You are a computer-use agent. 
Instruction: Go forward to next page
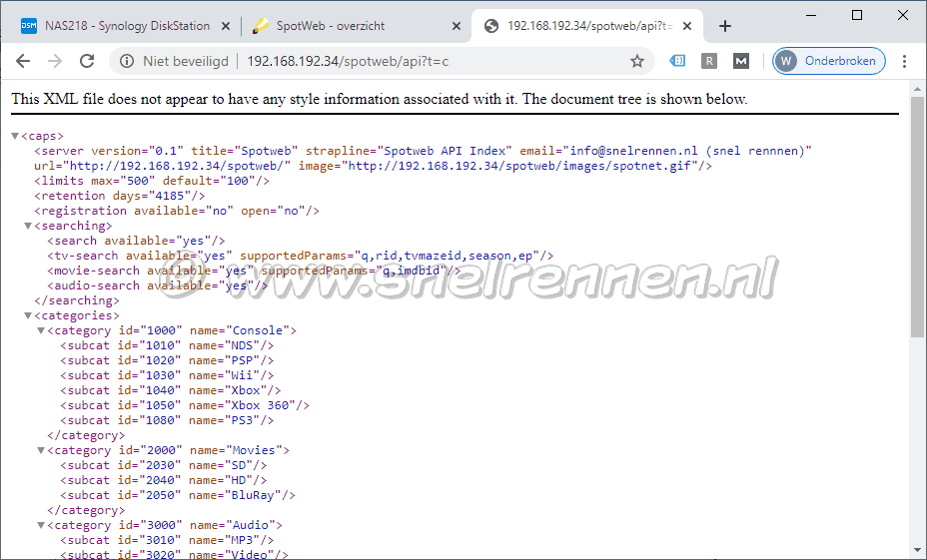pyautogui.click(x=55, y=61)
